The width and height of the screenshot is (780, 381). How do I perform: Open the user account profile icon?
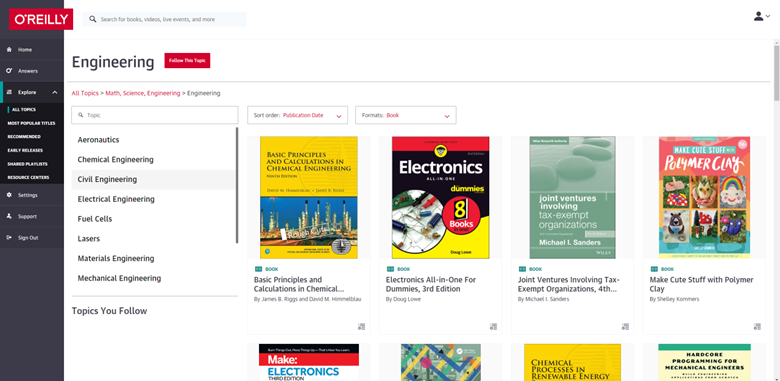[x=758, y=16]
